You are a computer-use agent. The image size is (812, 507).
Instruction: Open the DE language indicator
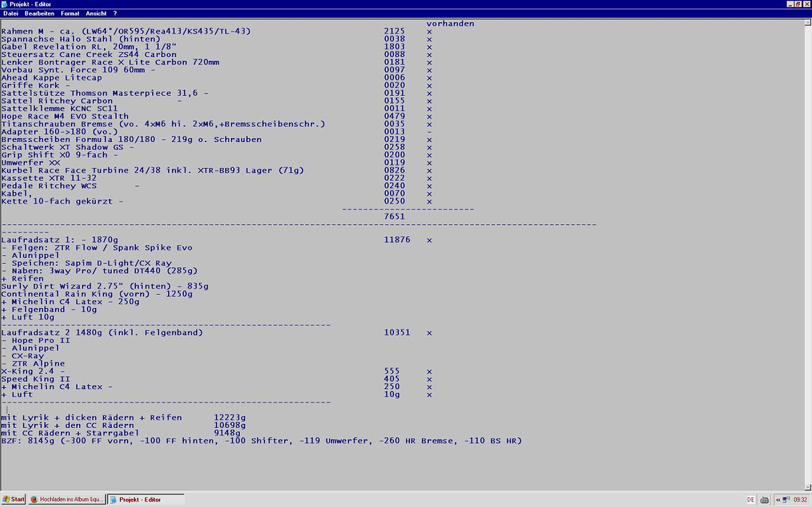pos(750,500)
